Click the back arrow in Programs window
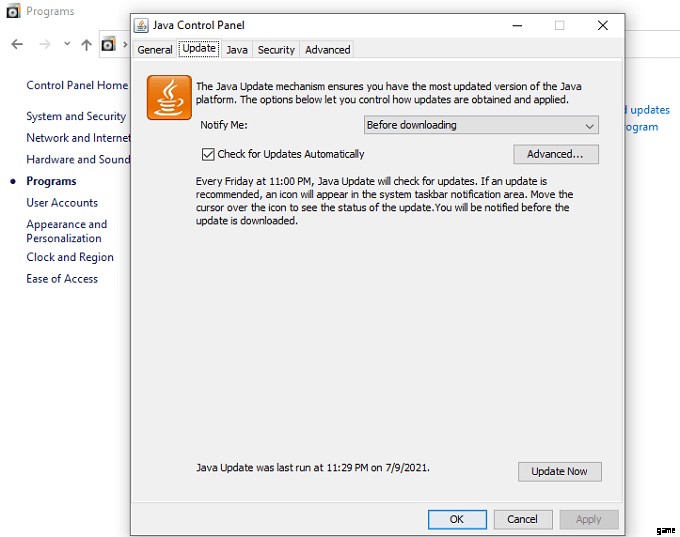Viewport: 680px width, 537px height. [17, 44]
